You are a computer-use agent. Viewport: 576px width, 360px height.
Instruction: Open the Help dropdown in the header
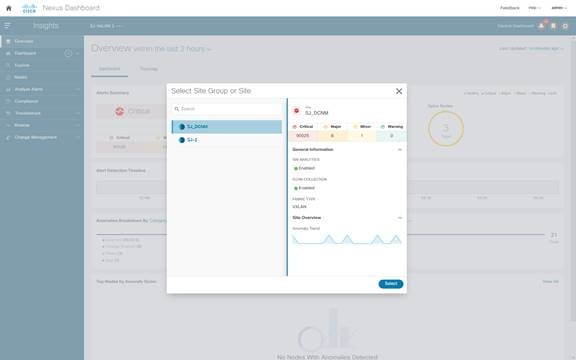click(x=534, y=8)
